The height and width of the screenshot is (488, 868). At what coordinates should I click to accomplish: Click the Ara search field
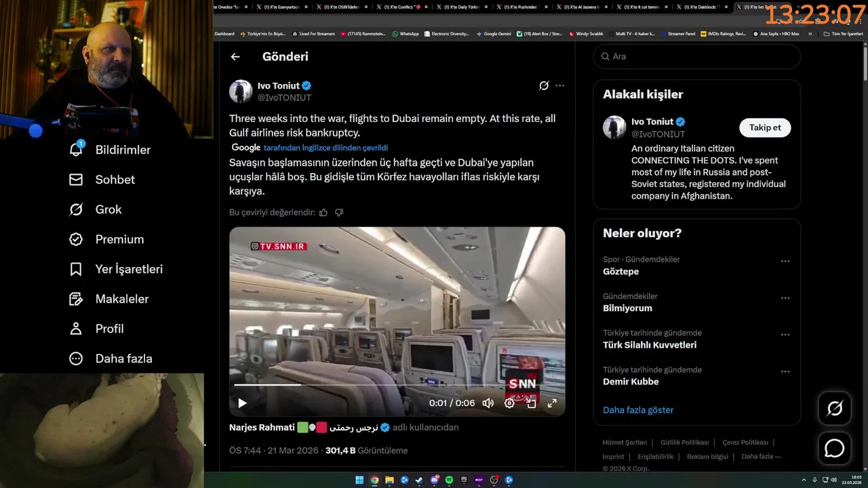point(696,56)
